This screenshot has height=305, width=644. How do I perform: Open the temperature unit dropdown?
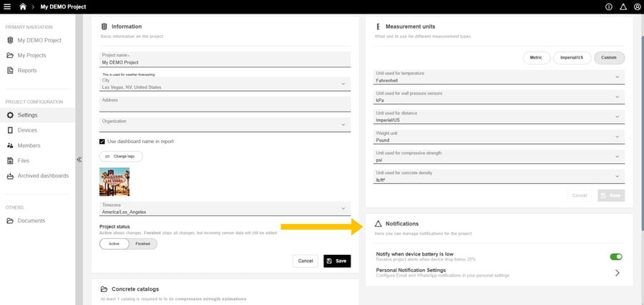[x=617, y=77]
